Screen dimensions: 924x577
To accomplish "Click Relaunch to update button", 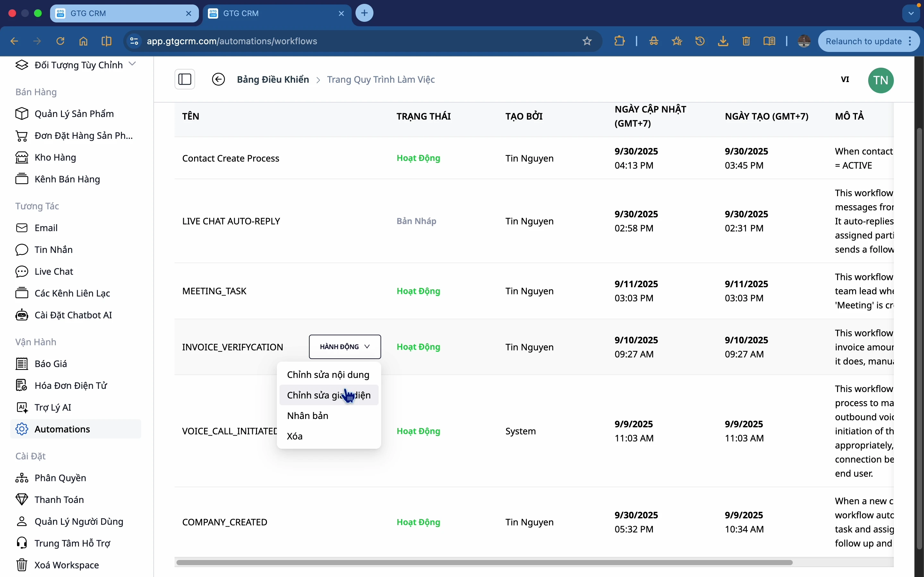I will [x=864, y=41].
